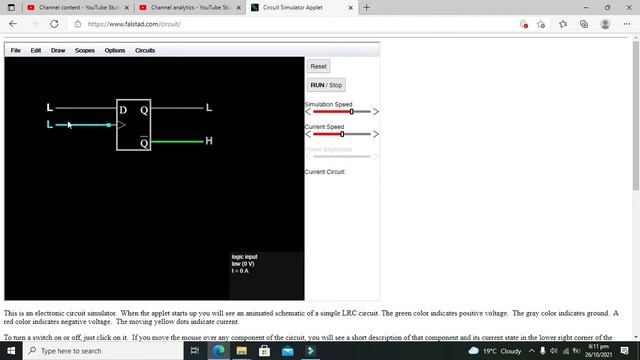The height and width of the screenshot is (360, 640).
Task: Toggle the D logic input L
Action: (x=49, y=108)
